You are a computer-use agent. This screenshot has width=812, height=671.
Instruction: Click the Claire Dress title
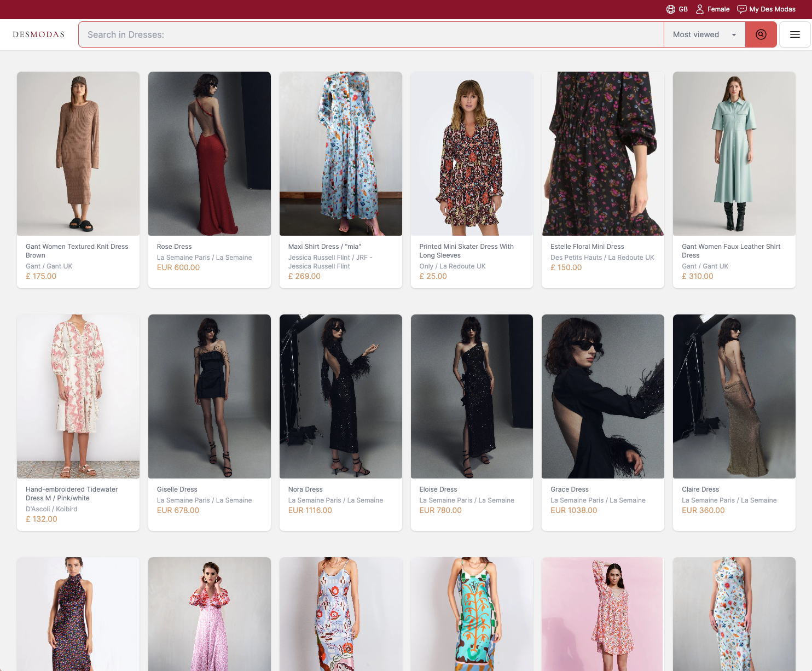(700, 489)
